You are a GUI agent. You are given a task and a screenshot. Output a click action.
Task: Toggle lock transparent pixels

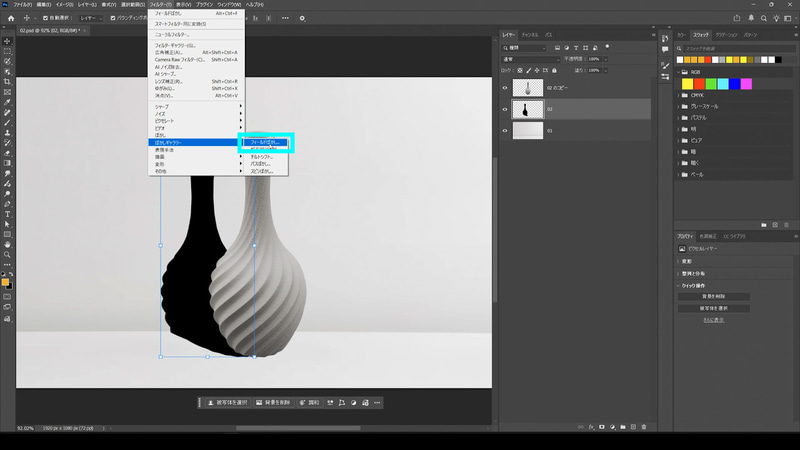pyautogui.click(x=520, y=70)
